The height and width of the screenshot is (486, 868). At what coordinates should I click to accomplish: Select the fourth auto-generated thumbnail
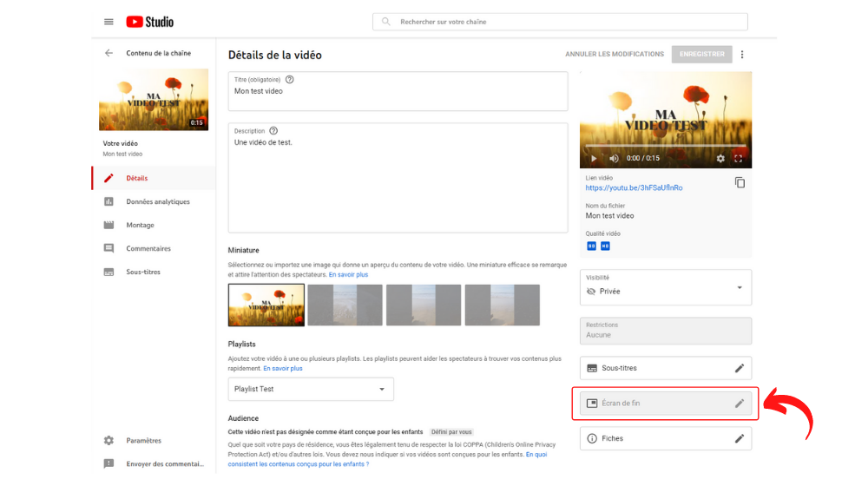click(x=502, y=305)
